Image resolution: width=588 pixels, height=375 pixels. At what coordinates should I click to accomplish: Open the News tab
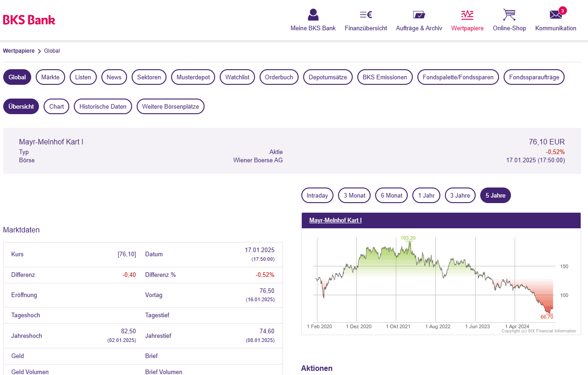pos(114,77)
